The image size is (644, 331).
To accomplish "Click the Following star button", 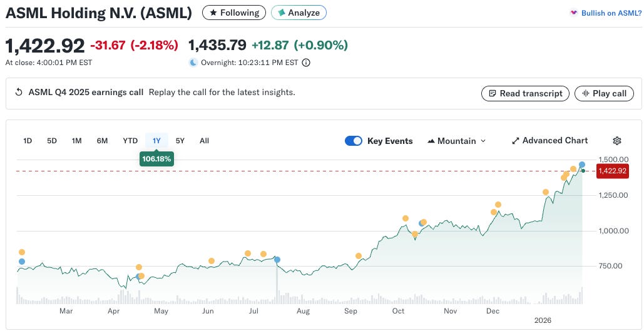I will (x=233, y=13).
